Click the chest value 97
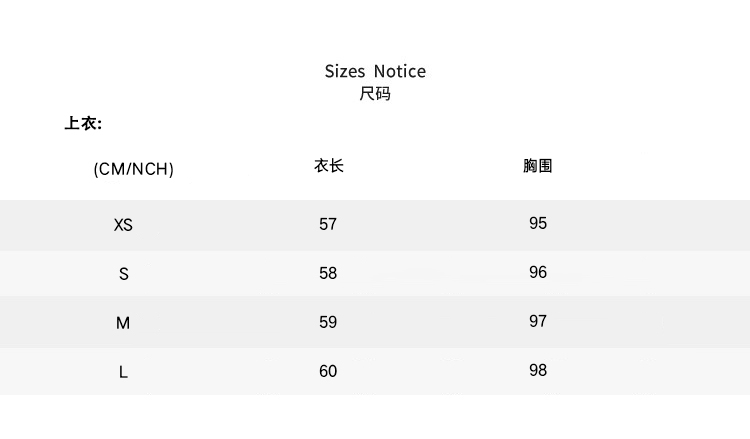This screenshot has height=439, width=750. pyautogui.click(x=538, y=321)
